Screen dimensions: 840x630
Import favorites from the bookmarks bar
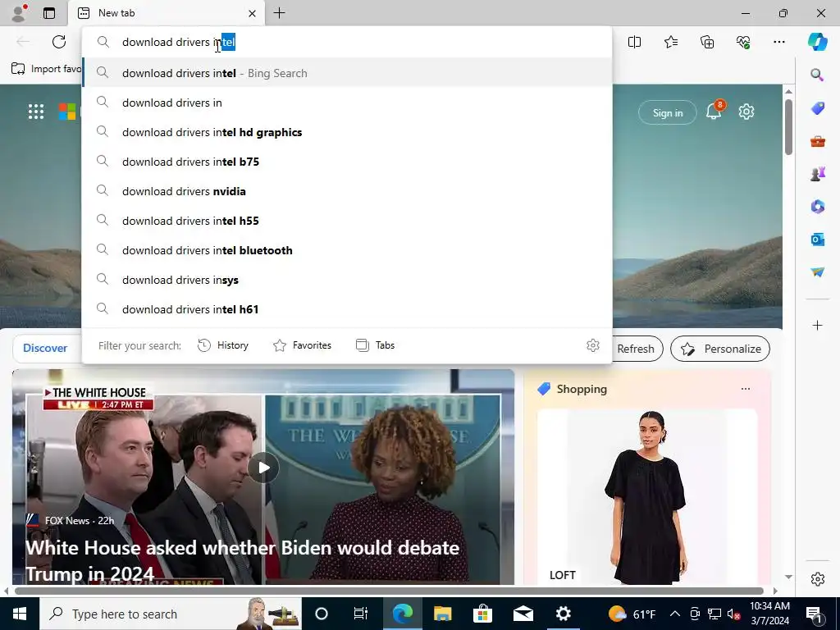point(46,69)
